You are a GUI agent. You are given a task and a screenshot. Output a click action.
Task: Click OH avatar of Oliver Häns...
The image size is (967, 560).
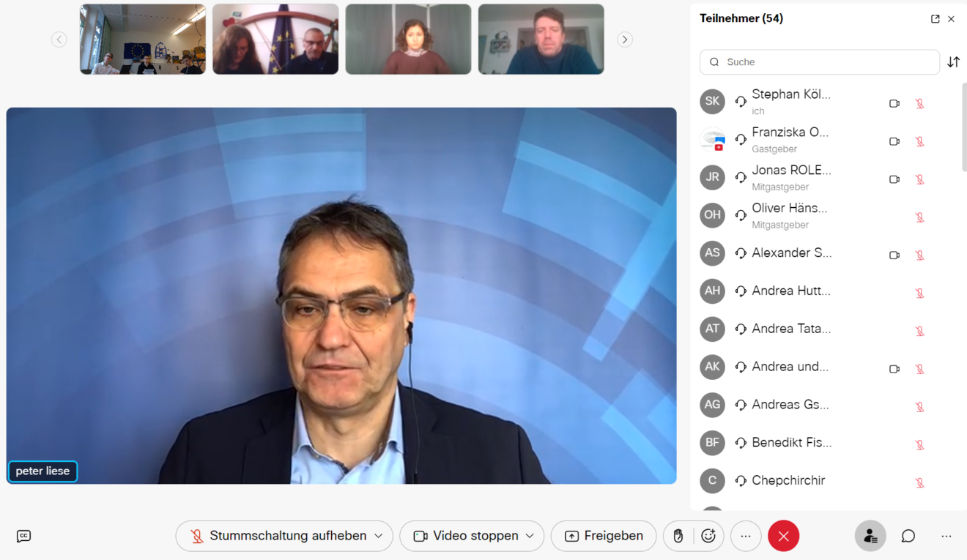point(712,215)
